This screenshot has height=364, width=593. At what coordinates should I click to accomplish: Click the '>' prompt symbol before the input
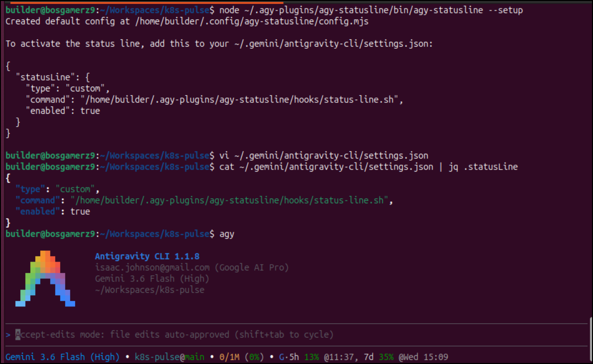pos(8,335)
